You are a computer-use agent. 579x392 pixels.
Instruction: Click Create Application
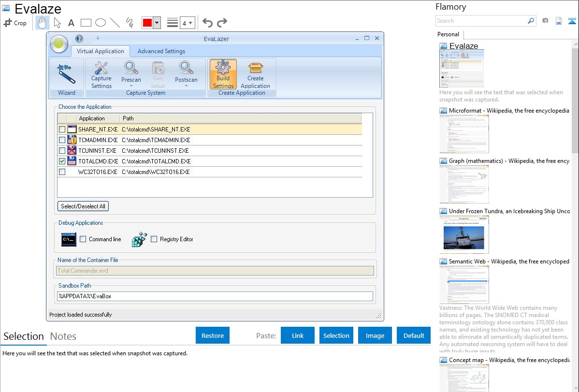(255, 75)
